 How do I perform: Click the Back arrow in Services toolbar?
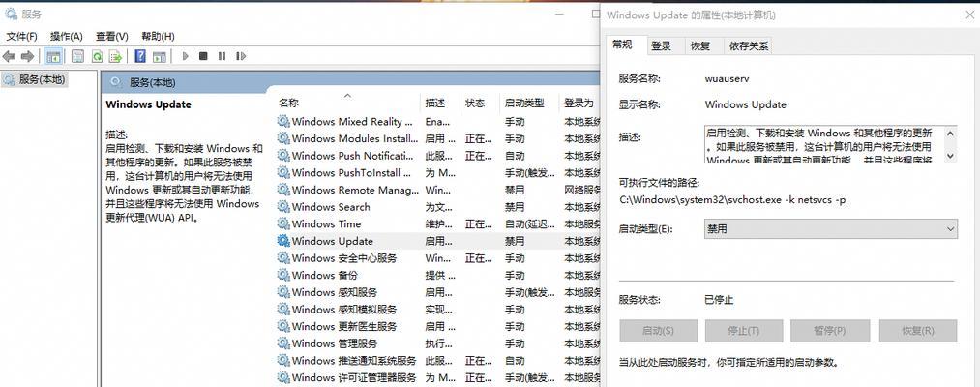tap(9, 56)
